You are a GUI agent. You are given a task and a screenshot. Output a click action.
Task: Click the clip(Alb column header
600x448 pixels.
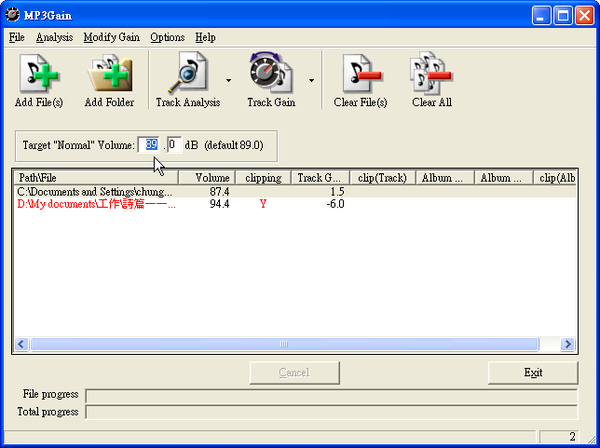[555, 178]
